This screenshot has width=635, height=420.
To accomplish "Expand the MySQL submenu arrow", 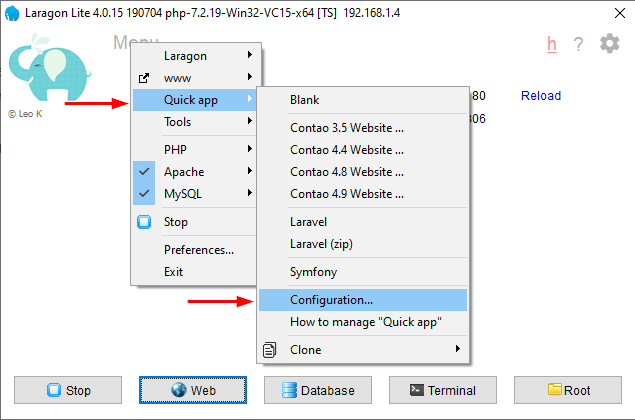I will pyautogui.click(x=250, y=192).
